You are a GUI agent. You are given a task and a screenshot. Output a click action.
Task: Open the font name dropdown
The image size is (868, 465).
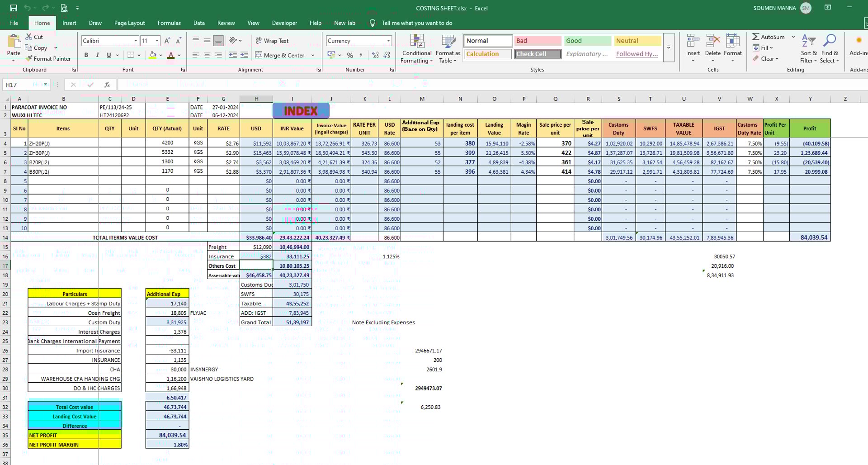click(x=136, y=41)
